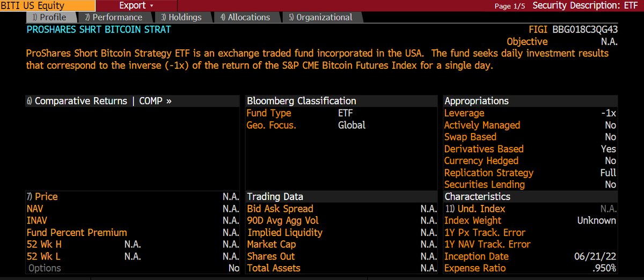
Task: Click the Trading Data section header
Action: pos(275,197)
